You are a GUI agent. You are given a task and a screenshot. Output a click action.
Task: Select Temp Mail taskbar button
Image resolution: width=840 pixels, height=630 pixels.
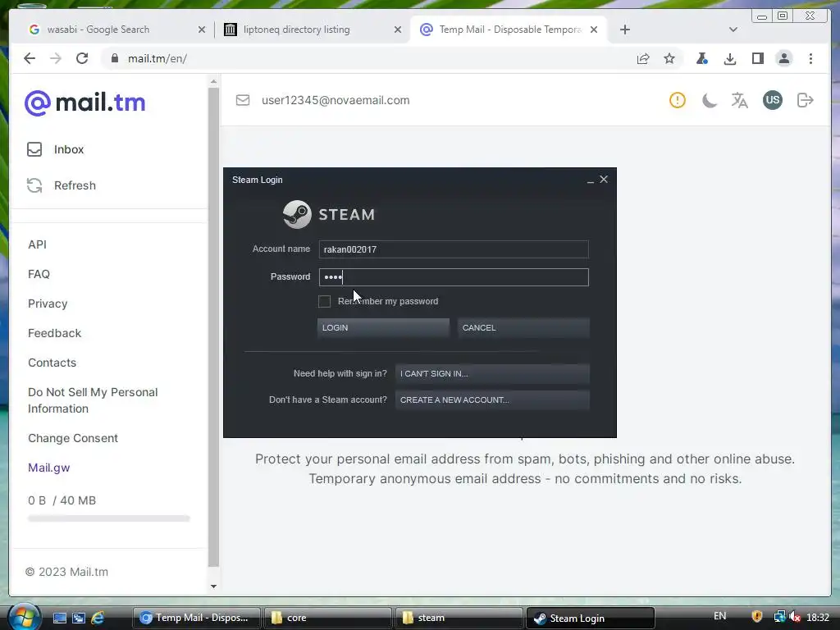[x=197, y=618]
